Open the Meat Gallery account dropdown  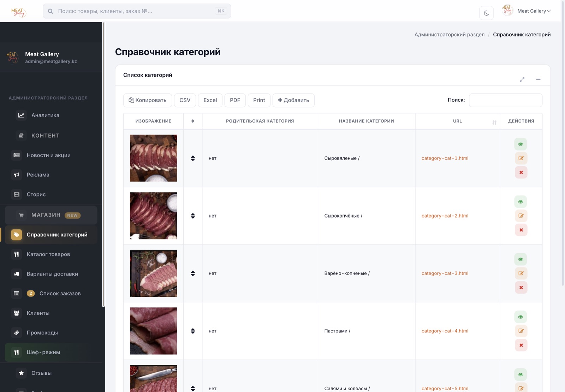[526, 11]
